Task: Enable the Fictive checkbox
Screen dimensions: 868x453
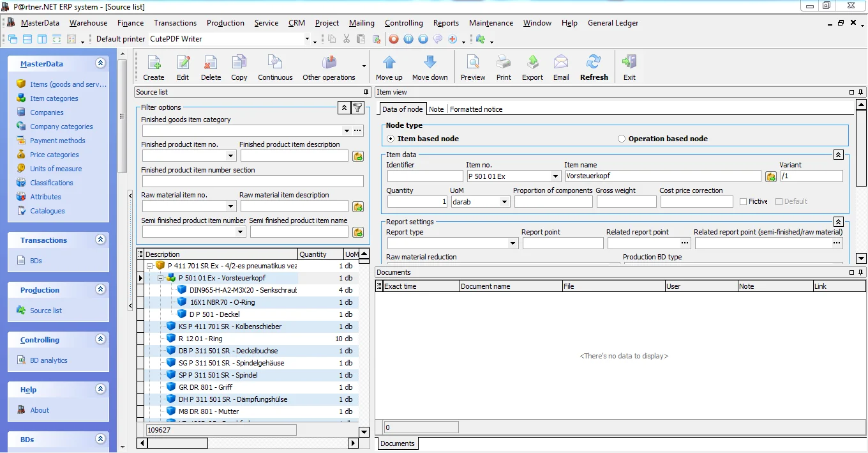Action: tap(743, 201)
